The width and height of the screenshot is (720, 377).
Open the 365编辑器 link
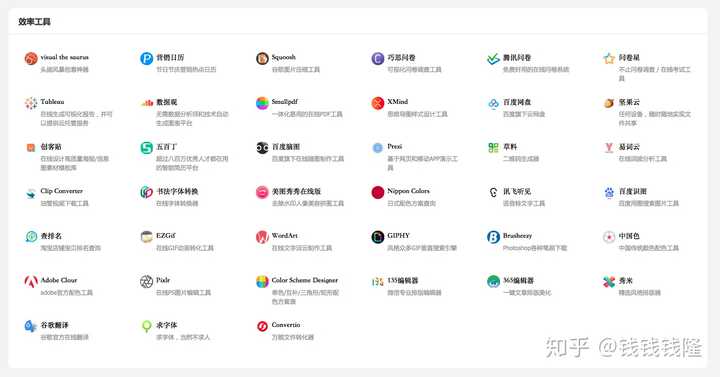(518, 280)
